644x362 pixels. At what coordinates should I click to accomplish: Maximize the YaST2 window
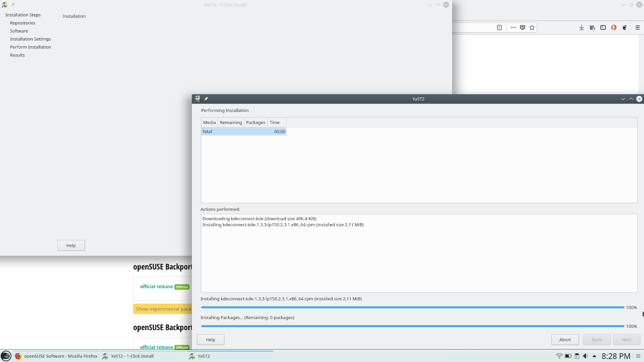coord(631,99)
